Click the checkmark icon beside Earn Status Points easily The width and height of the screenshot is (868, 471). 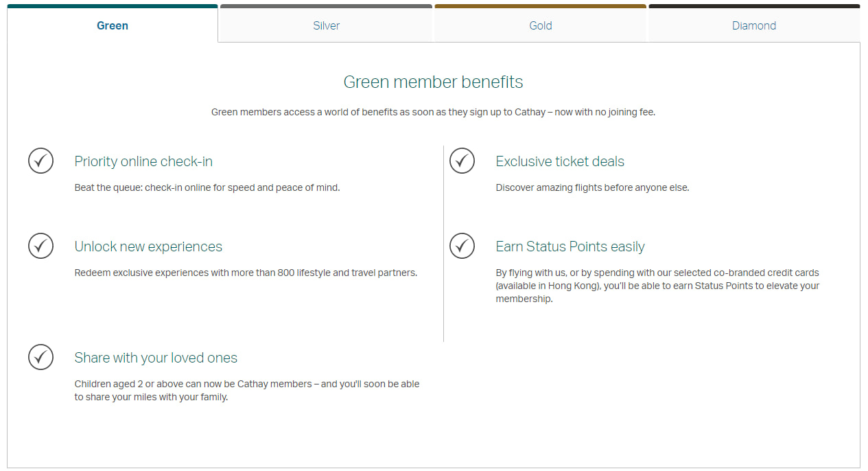click(x=462, y=246)
